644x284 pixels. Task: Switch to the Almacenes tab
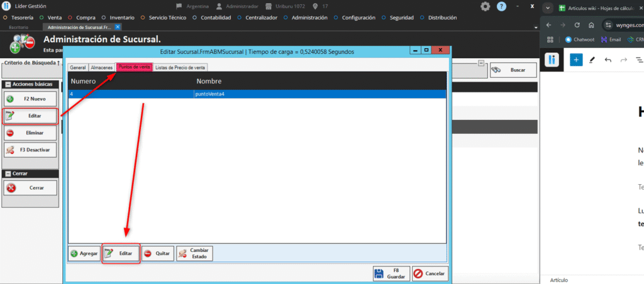pyautogui.click(x=101, y=67)
